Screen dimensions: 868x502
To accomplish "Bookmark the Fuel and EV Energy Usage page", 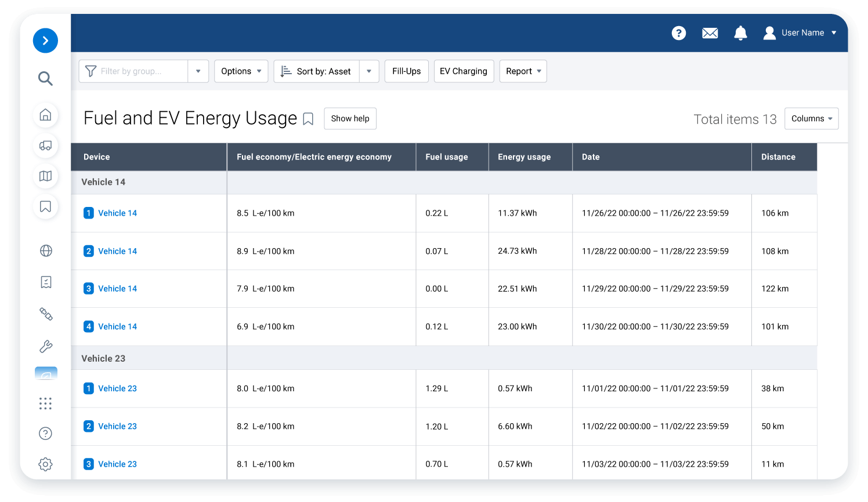I will click(308, 118).
